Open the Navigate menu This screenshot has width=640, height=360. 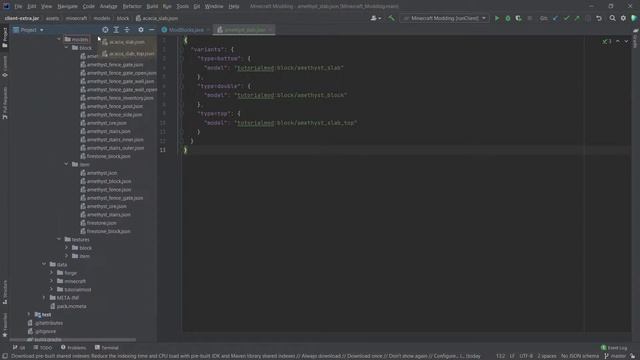pos(67,7)
